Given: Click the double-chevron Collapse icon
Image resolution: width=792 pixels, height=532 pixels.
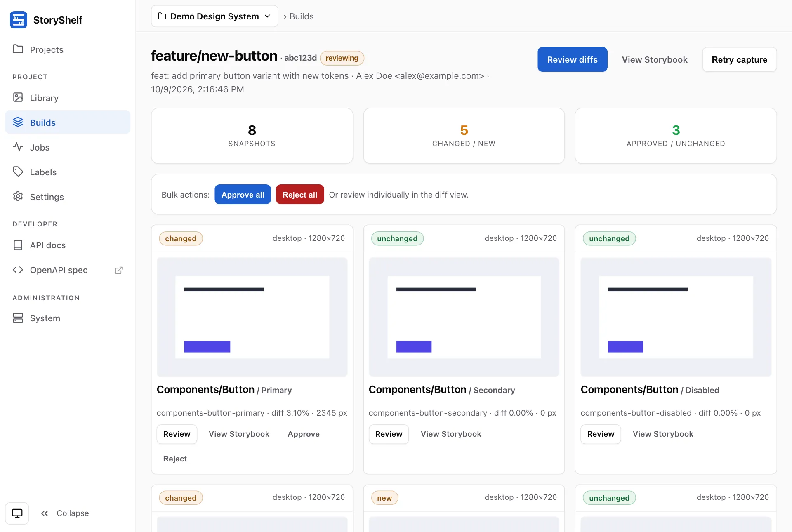Looking at the screenshot, I should pyautogui.click(x=45, y=513).
